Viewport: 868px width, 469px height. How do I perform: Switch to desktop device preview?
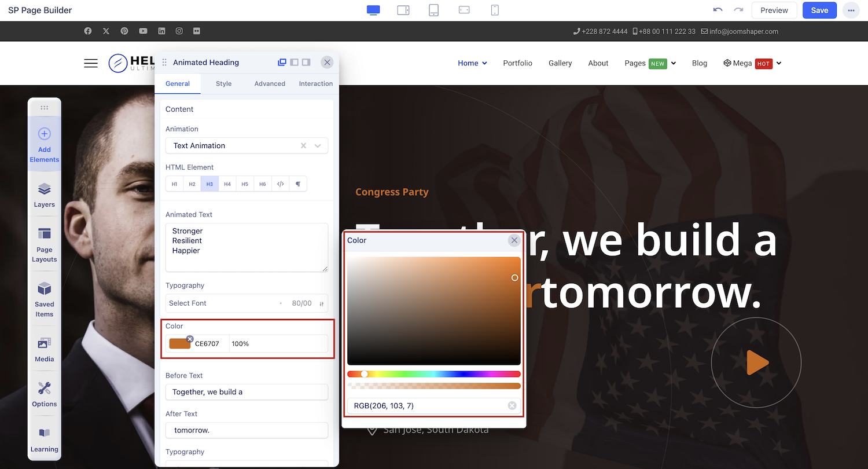tap(373, 10)
